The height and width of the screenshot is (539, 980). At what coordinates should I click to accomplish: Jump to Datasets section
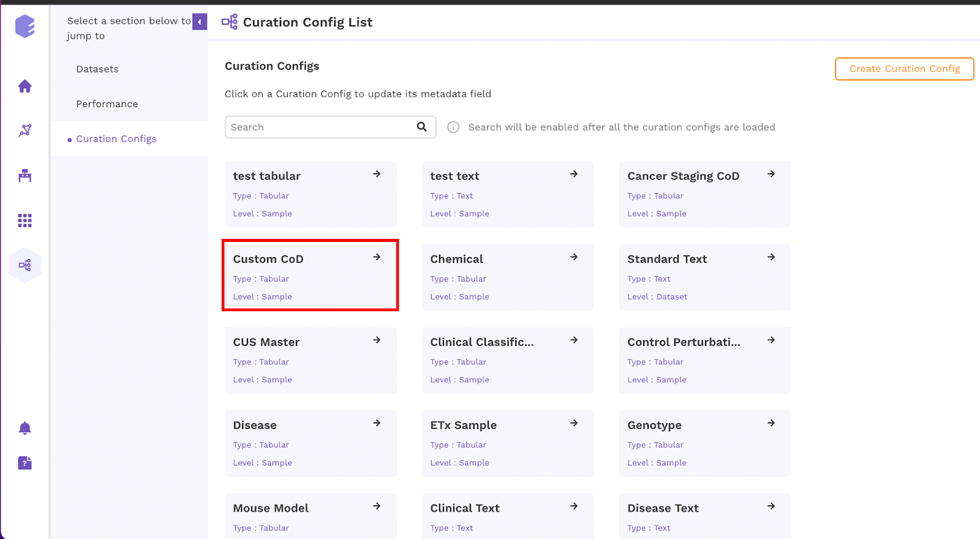click(x=97, y=69)
